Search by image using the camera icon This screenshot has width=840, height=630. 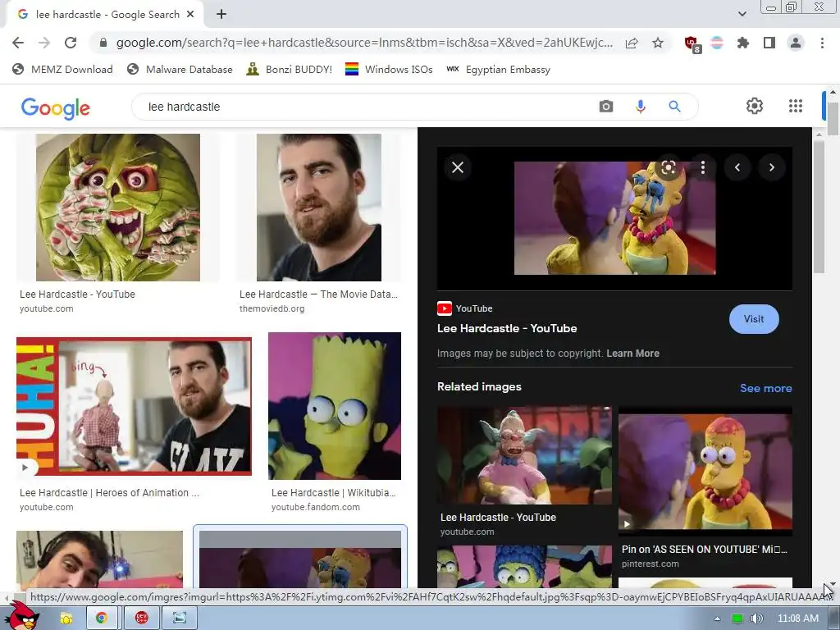(606, 107)
